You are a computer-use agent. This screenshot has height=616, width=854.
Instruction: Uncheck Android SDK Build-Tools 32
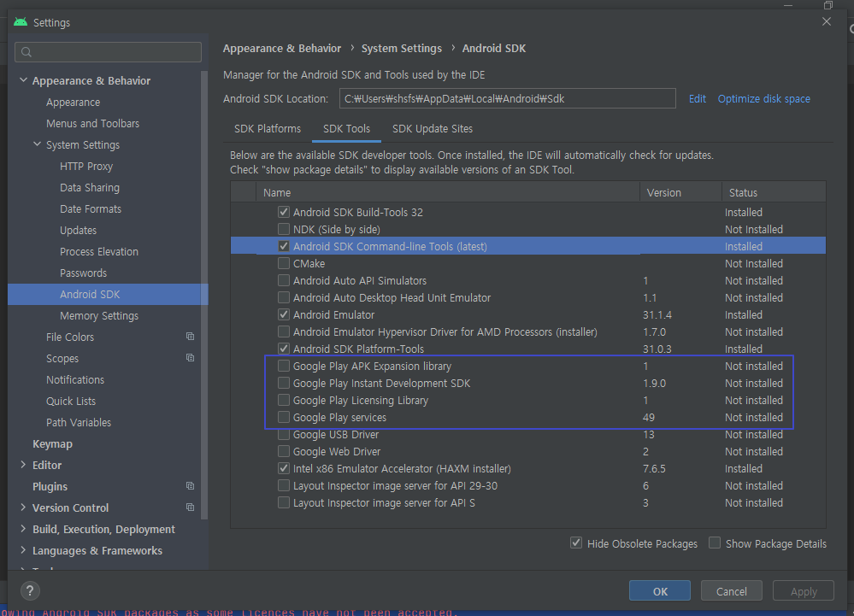[x=283, y=212]
